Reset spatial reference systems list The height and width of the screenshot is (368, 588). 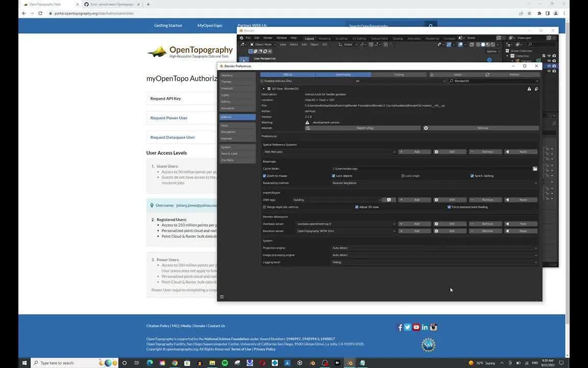click(521, 152)
